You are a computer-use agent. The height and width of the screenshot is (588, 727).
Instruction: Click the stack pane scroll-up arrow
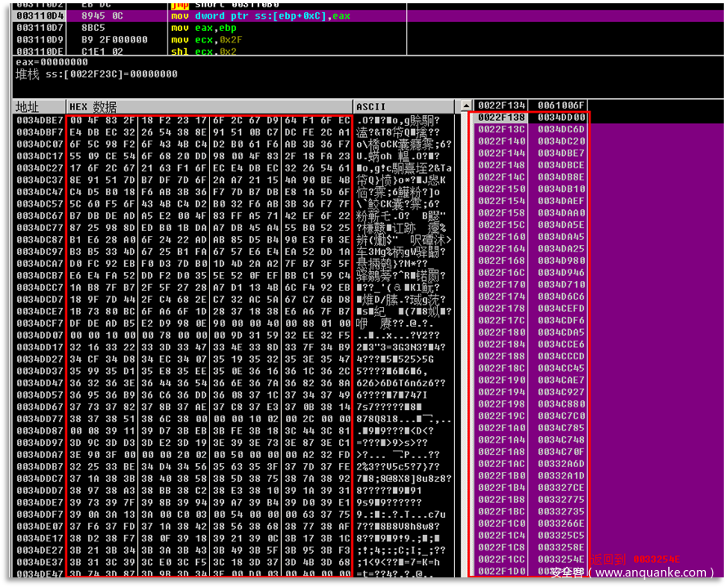click(x=466, y=105)
